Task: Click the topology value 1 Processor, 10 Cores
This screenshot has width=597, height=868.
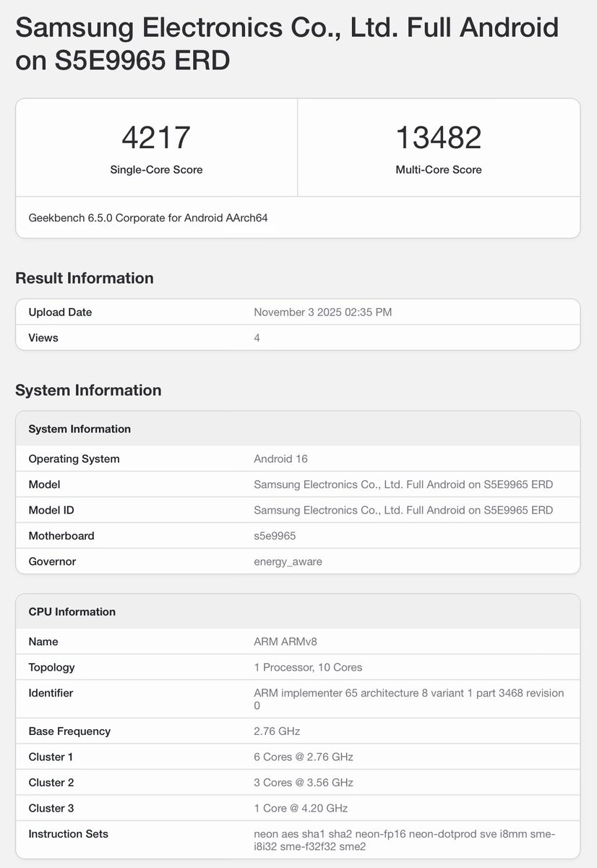Action: coord(308,668)
